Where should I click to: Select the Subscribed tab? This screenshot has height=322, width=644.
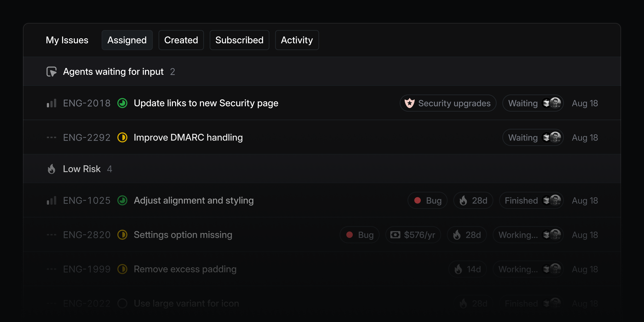pyautogui.click(x=239, y=40)
